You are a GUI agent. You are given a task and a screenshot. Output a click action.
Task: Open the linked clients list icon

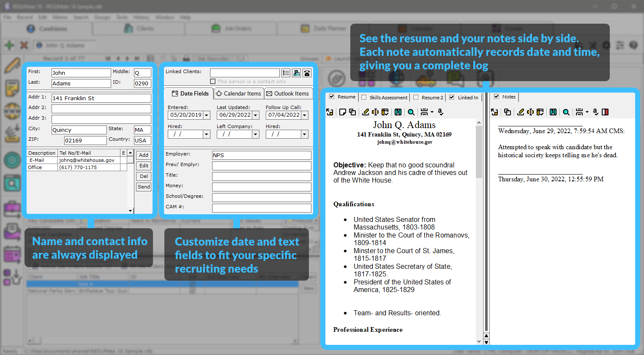point(286,73)
